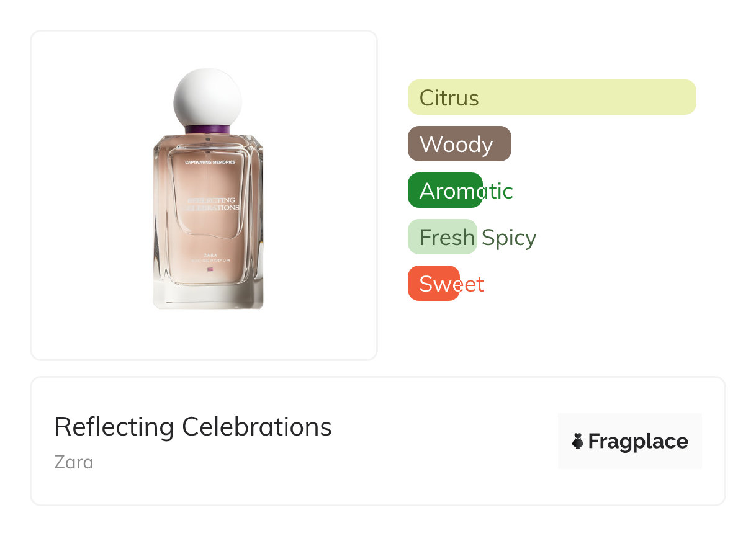Click the 'tic' text overflowing Aromatic bar
Viewport: 756px width, 536px height.
tap(498, 191)
